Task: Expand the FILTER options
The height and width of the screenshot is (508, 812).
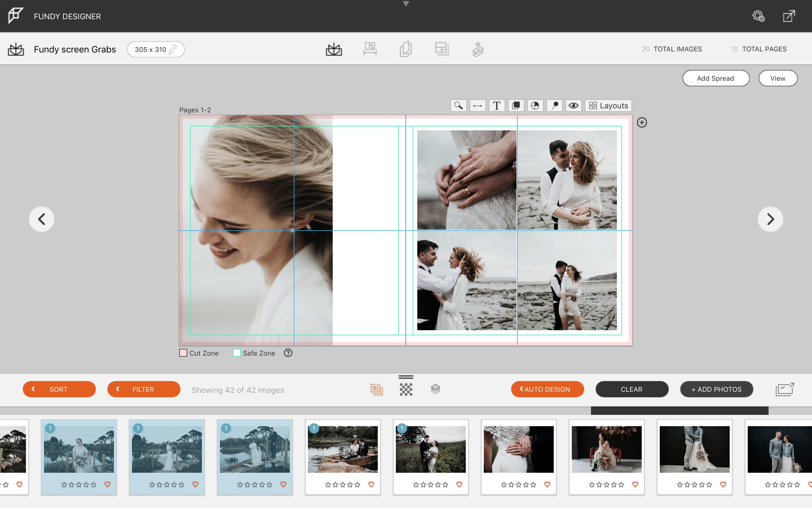Action: (x=144, y=389)
